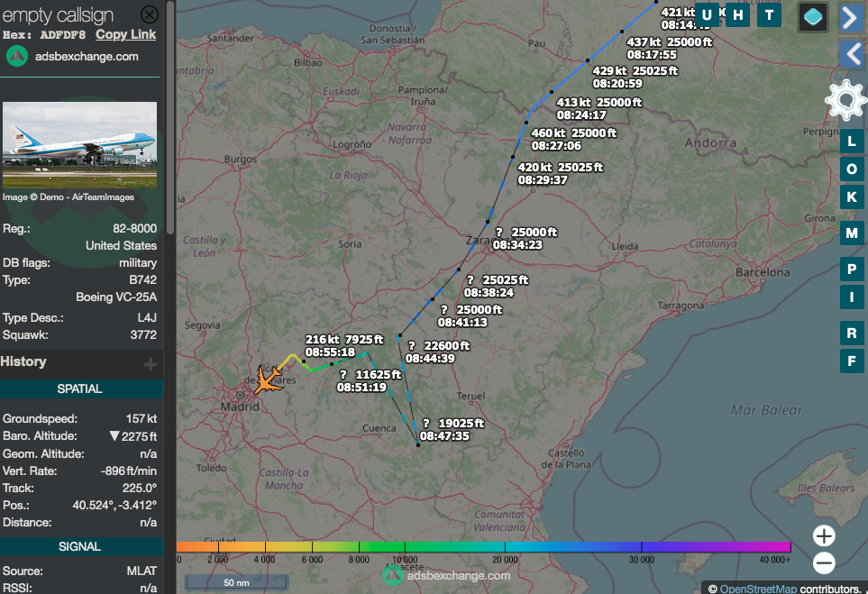Toggle the U map button
868x594 pixels.
[707, 15]
